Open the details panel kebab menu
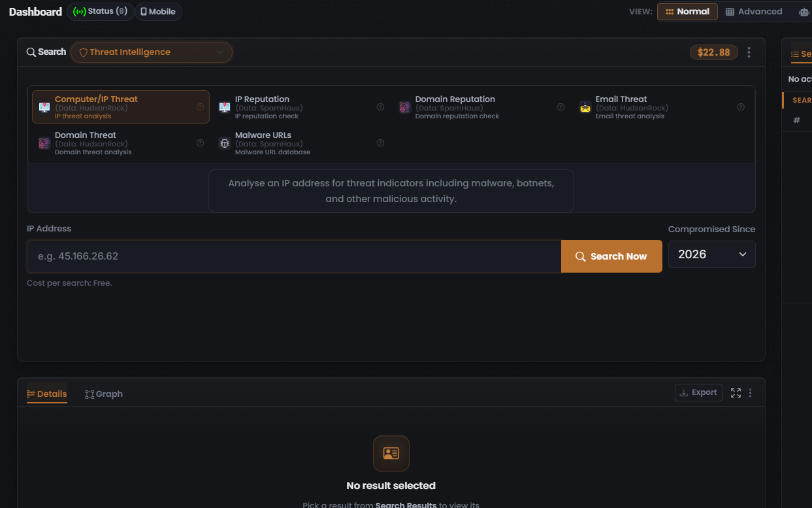The height and width of the screenshot is (508, 812). 750,393
